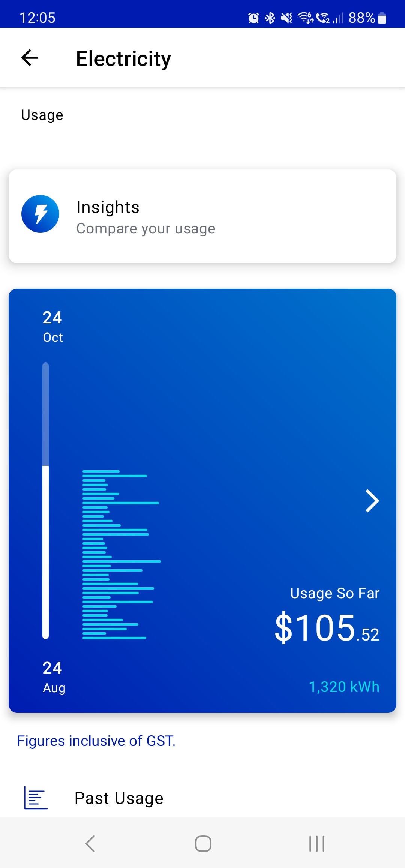Select the 24 Oct period end date
The height and width of the screenshot is (868, 405).
(52, 327)
